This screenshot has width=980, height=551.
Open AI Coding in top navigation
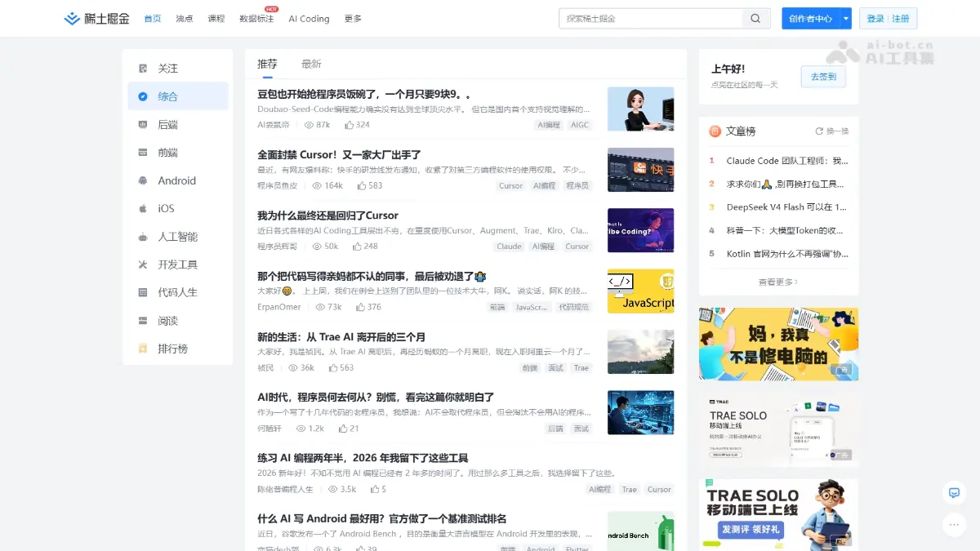[309, 19]
